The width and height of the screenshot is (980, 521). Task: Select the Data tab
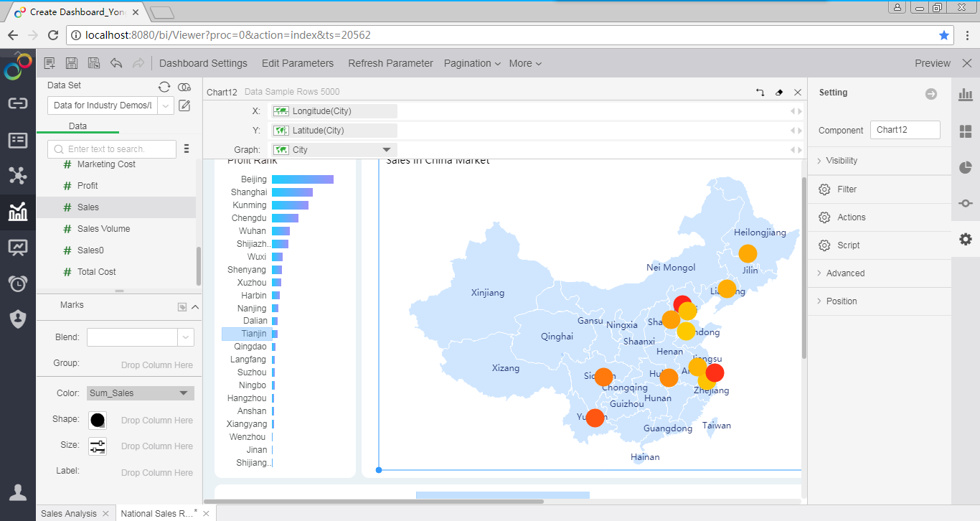pyautogui.click(x=77, y=126)
